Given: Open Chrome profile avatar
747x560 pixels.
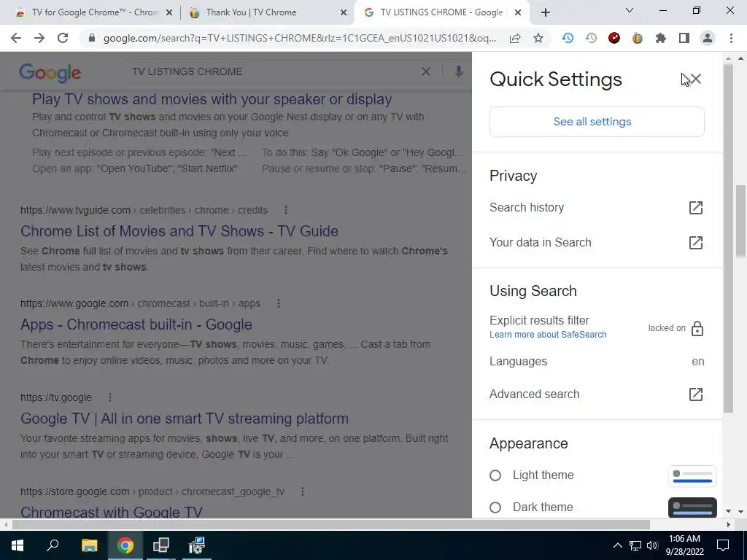Looking at the screenshot, I should 708,38.
